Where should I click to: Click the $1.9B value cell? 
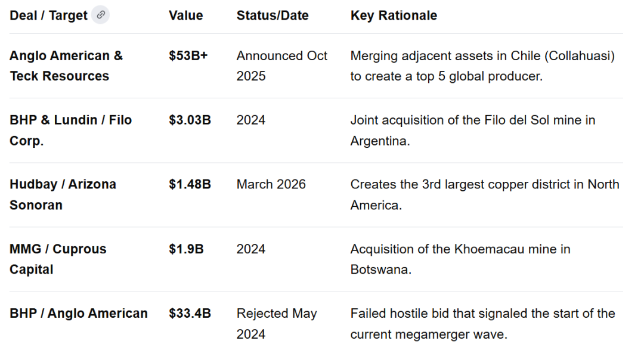click(186, 249)
